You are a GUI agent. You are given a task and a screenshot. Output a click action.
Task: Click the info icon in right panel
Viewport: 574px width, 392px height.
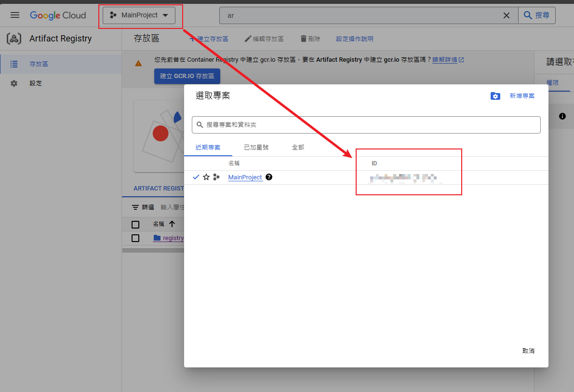562,116
